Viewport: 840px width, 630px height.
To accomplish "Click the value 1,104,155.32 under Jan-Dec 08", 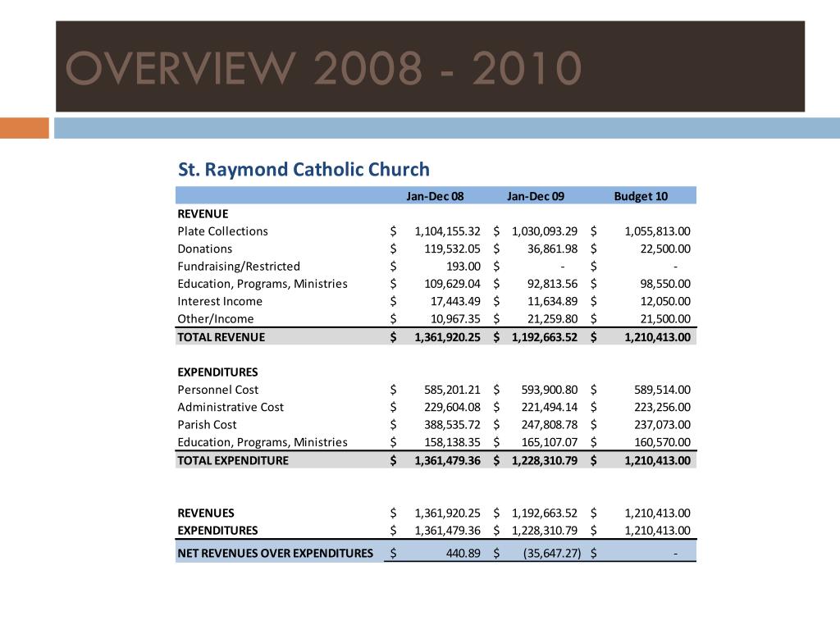I will [446, 231].
